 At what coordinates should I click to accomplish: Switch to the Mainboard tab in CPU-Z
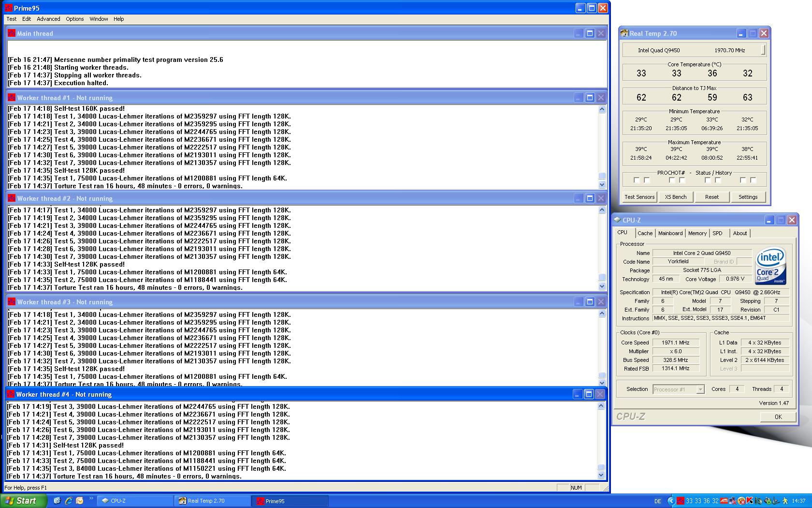(670, 233)
